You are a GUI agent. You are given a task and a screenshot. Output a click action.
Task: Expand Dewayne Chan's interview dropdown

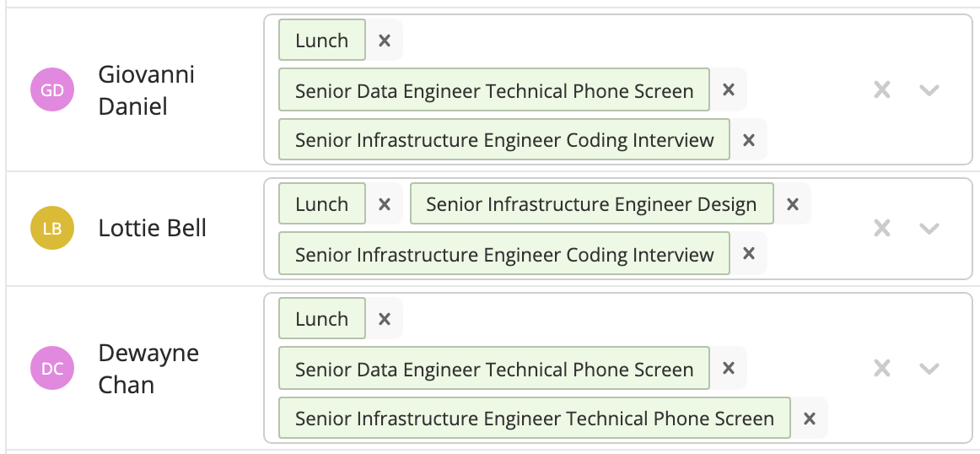coord(929,368)
